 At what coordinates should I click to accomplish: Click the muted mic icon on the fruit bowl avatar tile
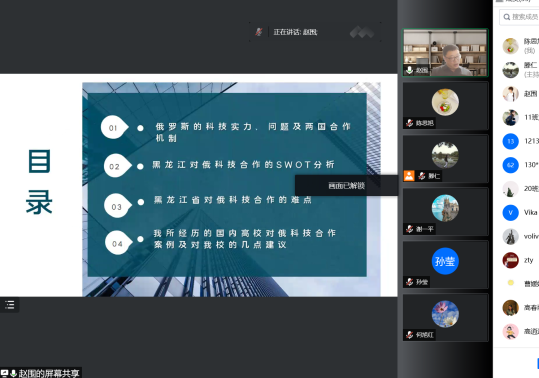409,123
